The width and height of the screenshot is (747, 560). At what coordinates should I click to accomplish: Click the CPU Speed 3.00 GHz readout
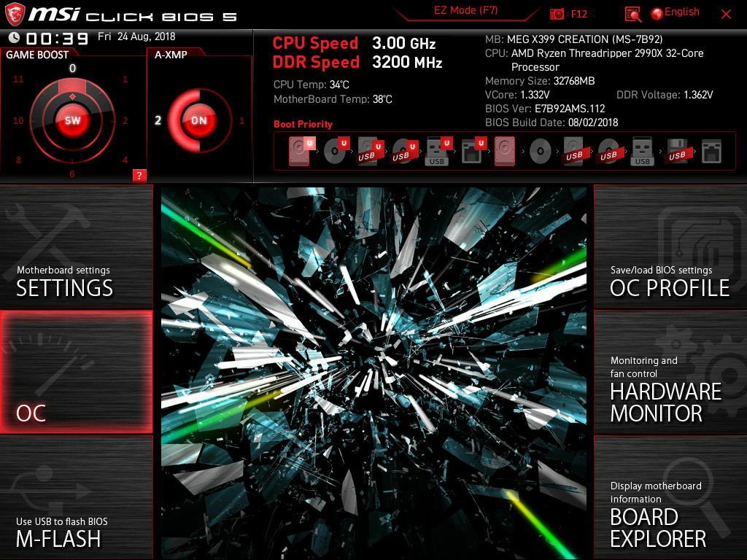354,43
